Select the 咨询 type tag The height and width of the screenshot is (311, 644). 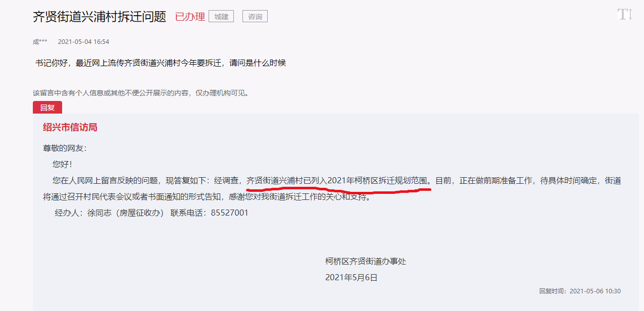pyautogui.click(x=255, y=16)
